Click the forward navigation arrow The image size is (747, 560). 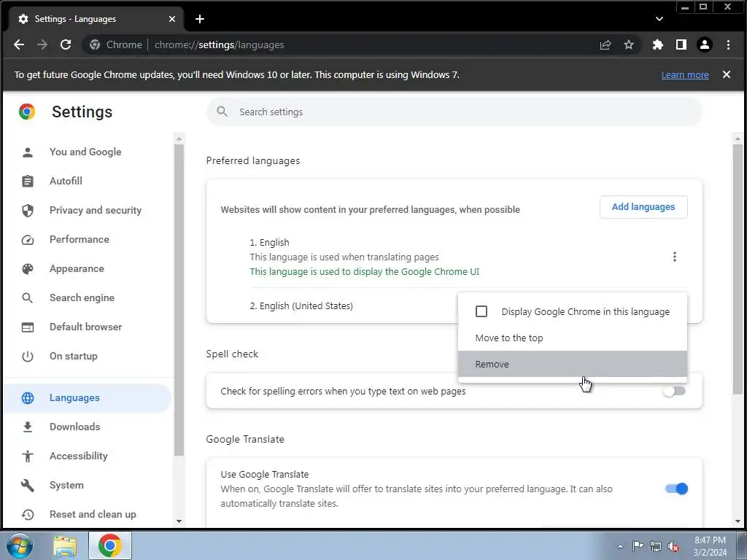42,44
